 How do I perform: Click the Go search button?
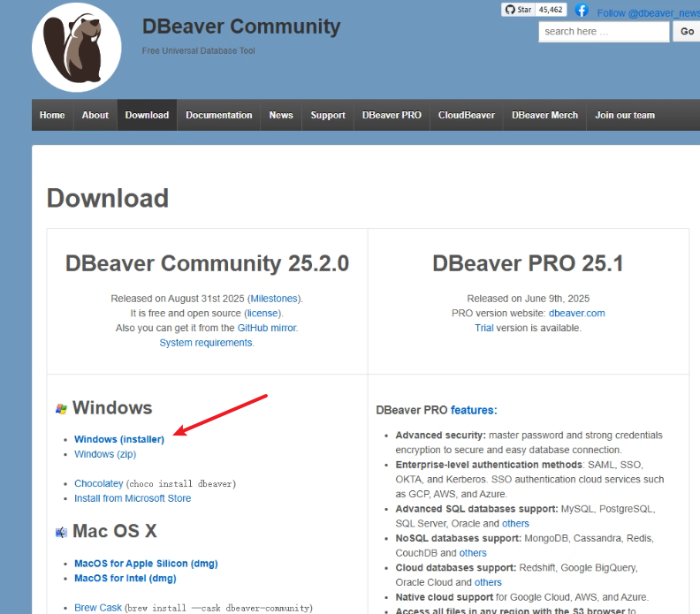(x=687, y=32)
